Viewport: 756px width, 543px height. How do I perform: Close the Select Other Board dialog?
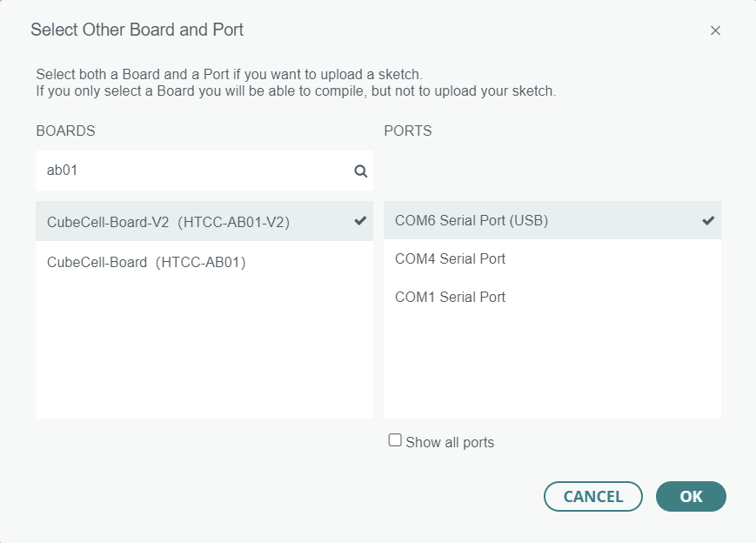tap(715, 30)
